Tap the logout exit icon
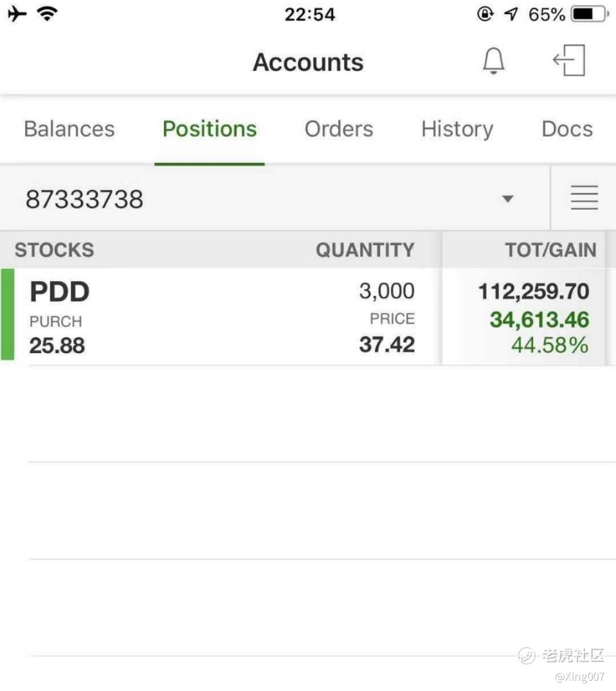The image size is (616, 691). point(569,60)
